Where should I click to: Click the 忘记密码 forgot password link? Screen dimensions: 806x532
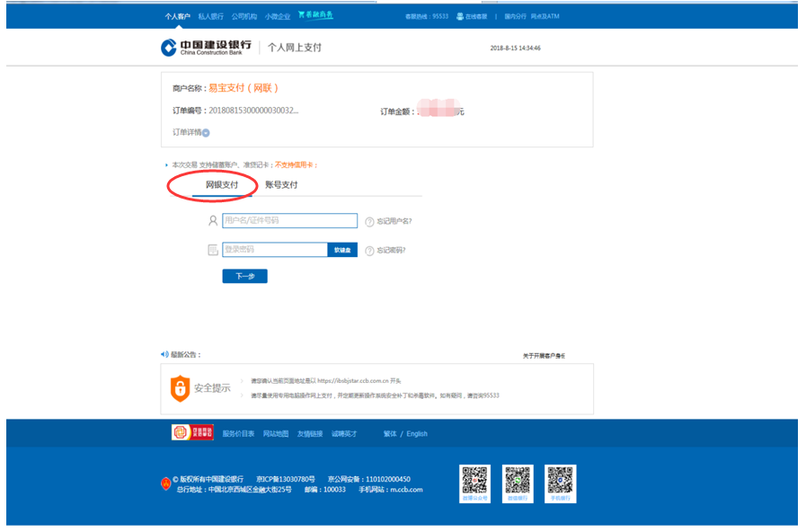point(391,249)
